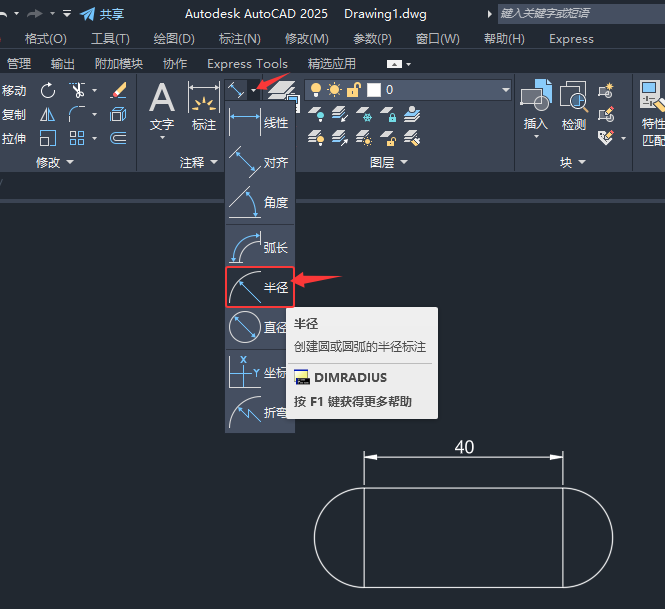665x609 pixels.
Task: Click the keyword search input field
Action: click(x=581, y=14)
